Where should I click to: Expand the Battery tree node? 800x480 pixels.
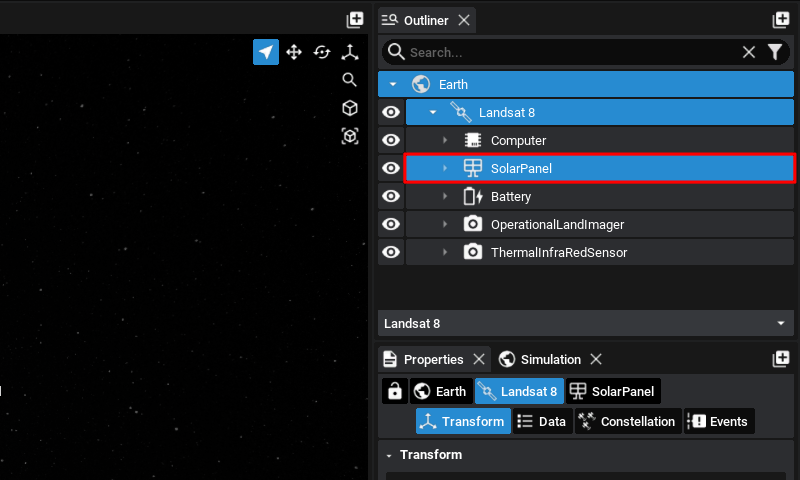445,196
